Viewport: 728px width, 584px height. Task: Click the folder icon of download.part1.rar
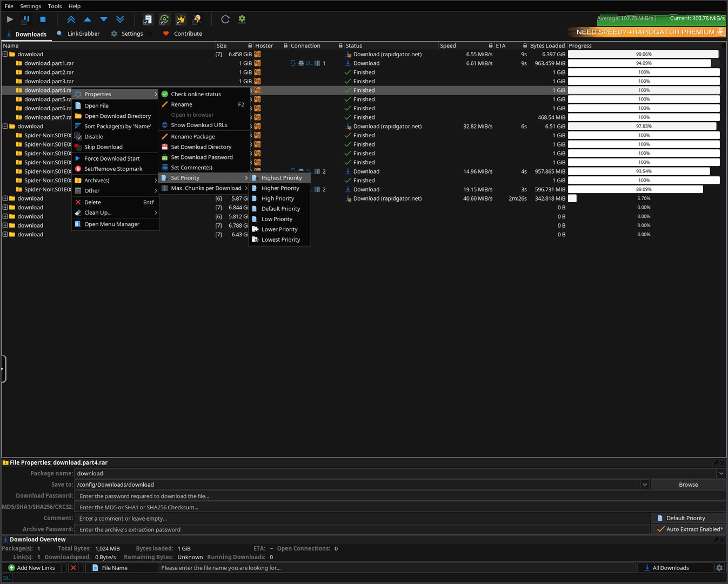click(x=19, y=63)
